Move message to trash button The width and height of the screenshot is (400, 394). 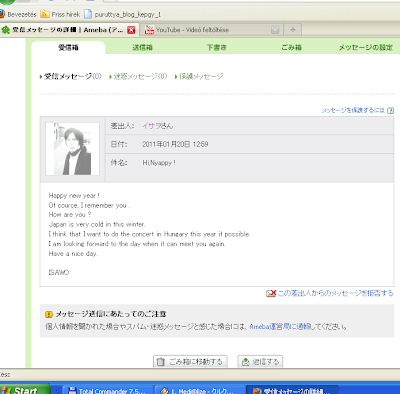190,361
